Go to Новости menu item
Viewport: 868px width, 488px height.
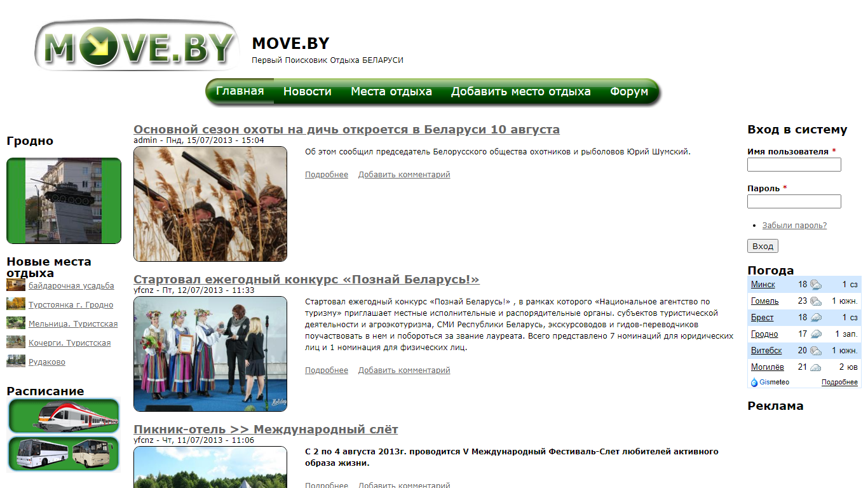(x=308, y=91)
